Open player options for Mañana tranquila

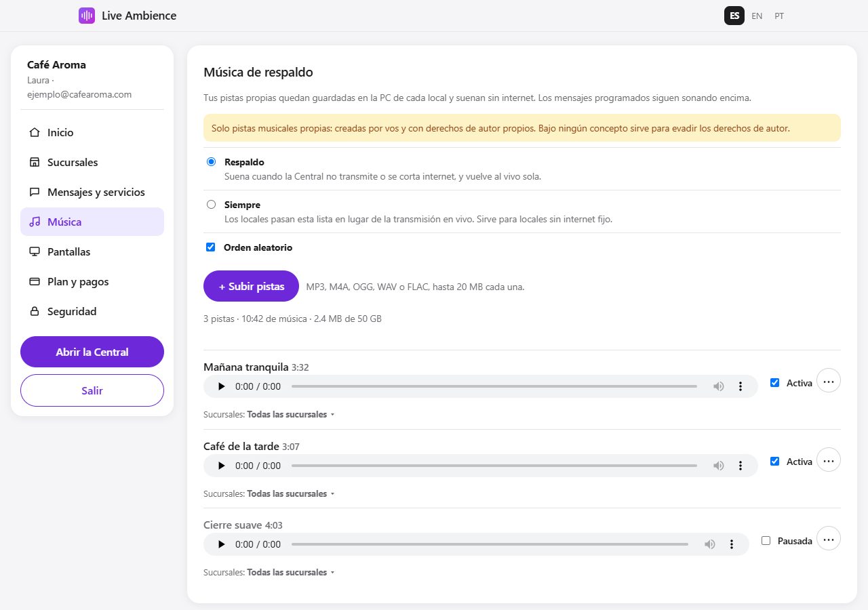[x=741, y=386]
